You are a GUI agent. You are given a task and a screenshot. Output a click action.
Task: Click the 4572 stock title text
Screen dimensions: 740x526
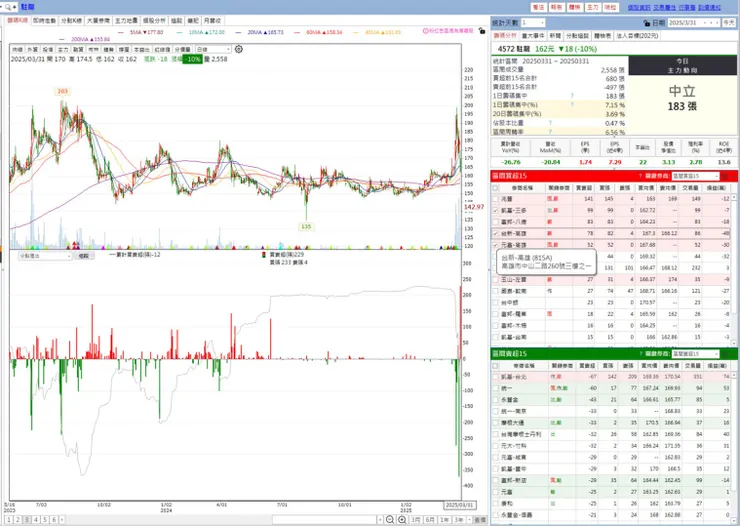515,49
